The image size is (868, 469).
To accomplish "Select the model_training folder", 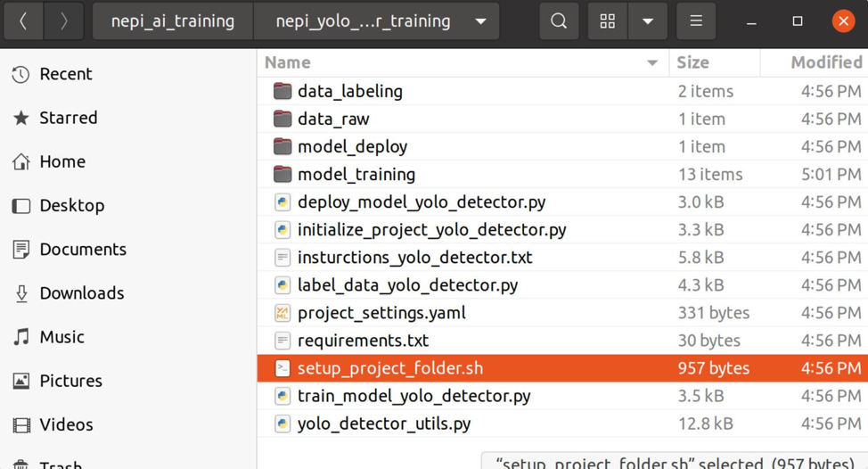I will point(356,175).
